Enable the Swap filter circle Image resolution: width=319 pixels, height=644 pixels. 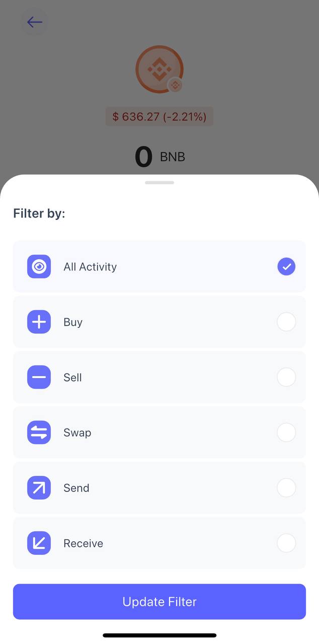click(286, 432)
